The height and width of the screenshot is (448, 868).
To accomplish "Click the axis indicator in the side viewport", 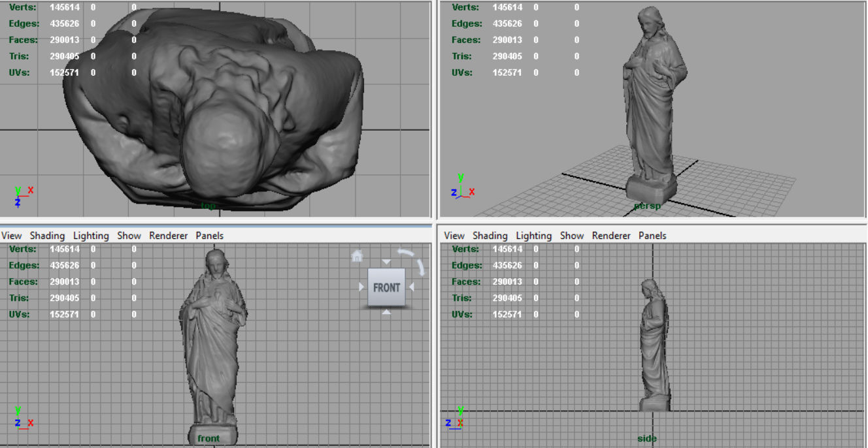I will point(456,417).
